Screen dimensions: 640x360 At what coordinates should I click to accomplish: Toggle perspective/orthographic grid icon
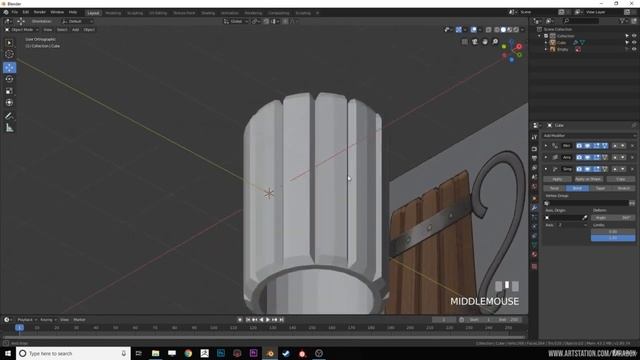click(x=464, y=42)
